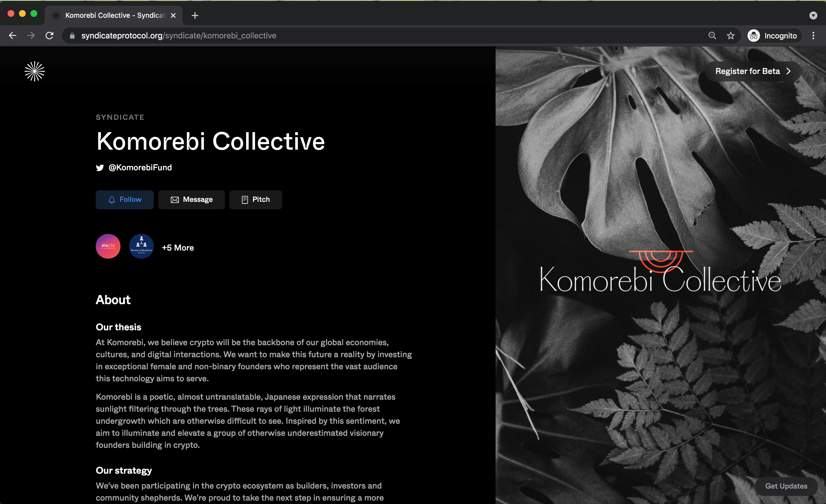This screenshot has height=504, width=826.
Task: Click the Women in Blockchain avatar
Action: click(141, 246)
